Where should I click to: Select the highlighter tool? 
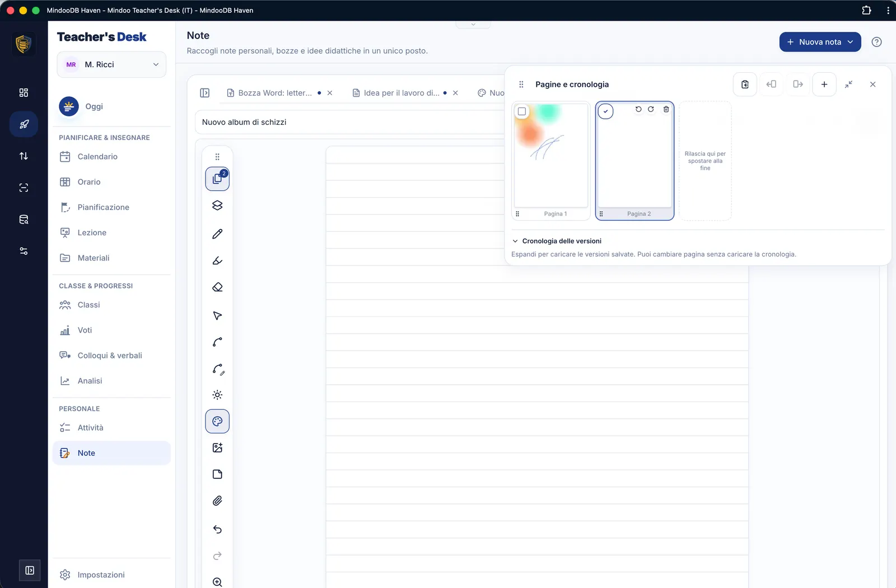(217, 260)
